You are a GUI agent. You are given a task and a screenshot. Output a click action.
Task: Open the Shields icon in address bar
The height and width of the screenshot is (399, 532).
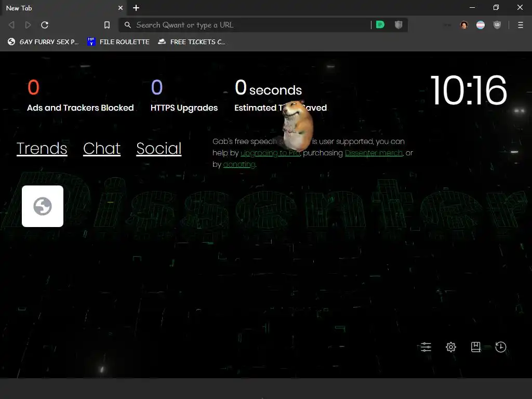click(398, 24)
